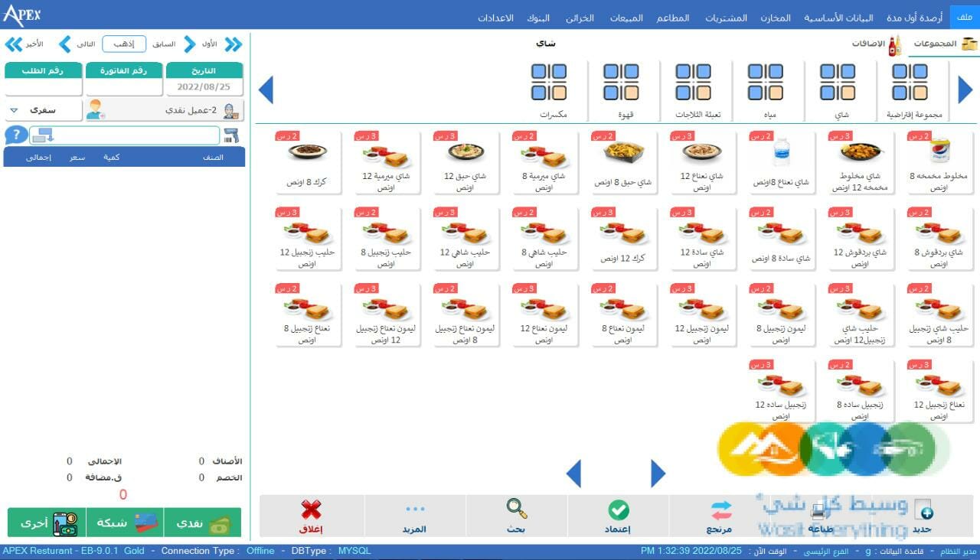The height and width of the screenshot is (560, 980).
Task: Add كرك 8 اونص item to order
Action: coord(308,162)
